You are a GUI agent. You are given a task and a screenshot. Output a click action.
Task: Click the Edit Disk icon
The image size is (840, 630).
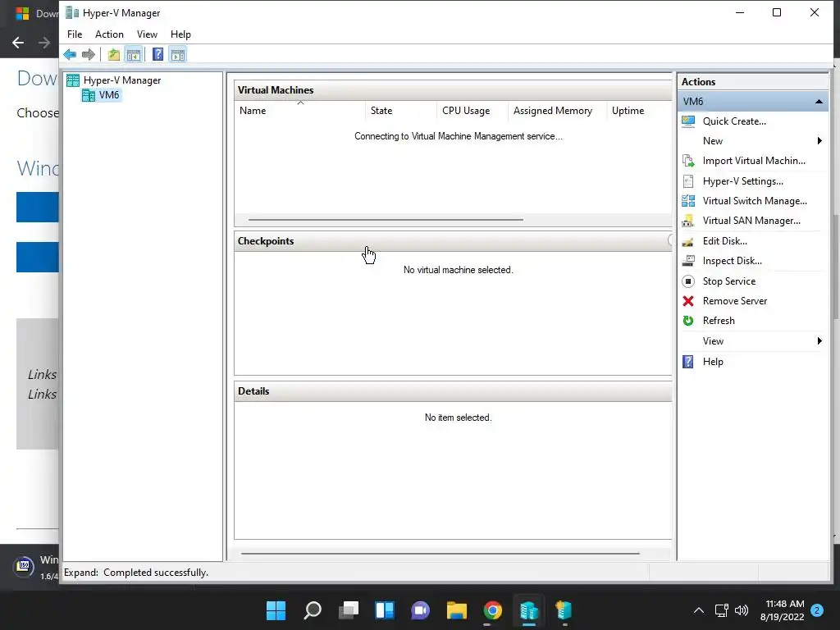pyautogui.click(x=688, y=241)
